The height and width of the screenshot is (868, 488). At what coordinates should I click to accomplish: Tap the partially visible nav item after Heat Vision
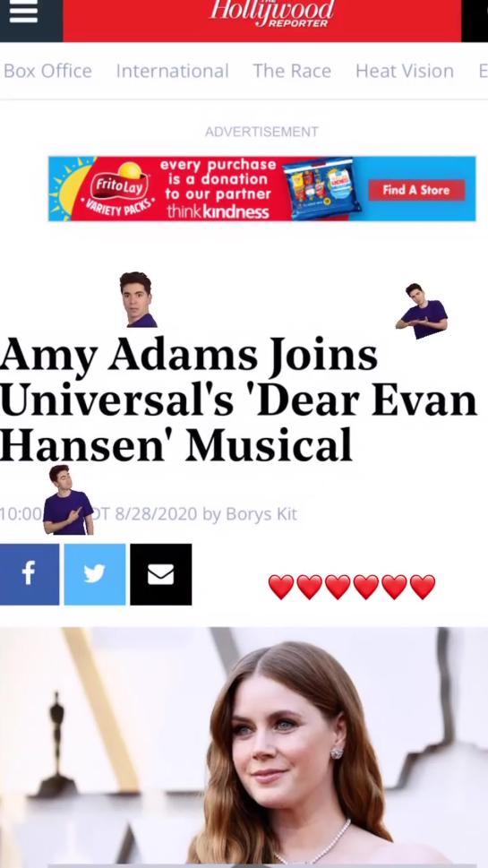[x=483, y=71]
